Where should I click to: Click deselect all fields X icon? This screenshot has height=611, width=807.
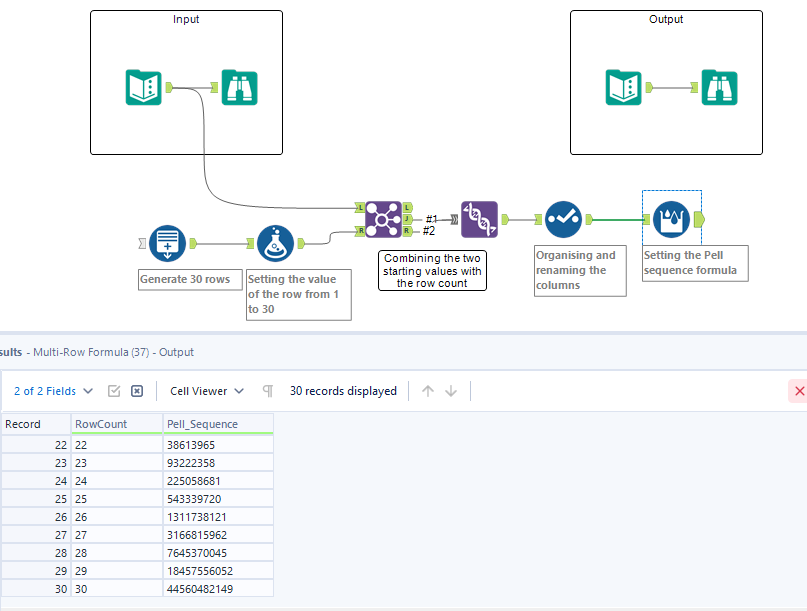click(x=137, y=391)
